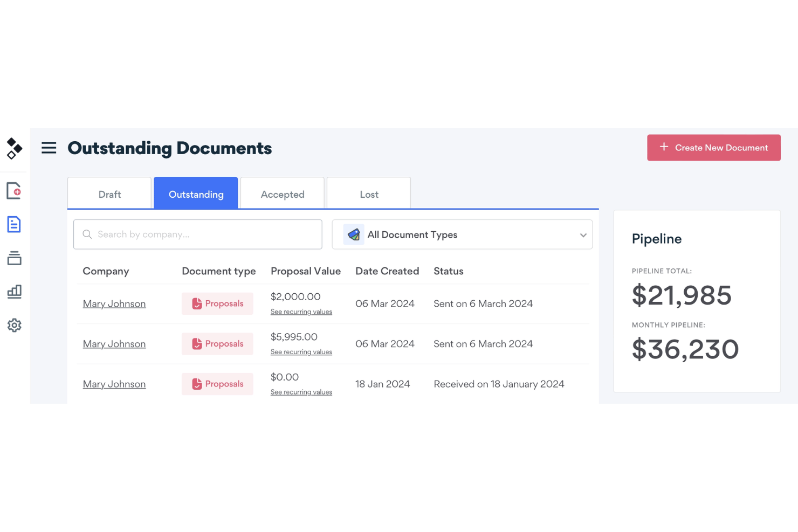Image resolution: width=798 pixels, height=532 pixels.
Task: Open the settings gear icon
Action: [15, 326]
